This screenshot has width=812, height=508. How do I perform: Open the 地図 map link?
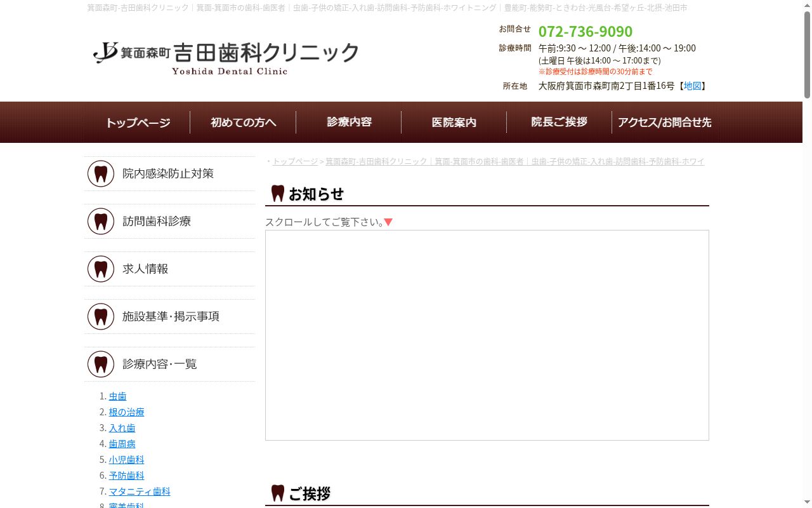(x=692, y=86)
